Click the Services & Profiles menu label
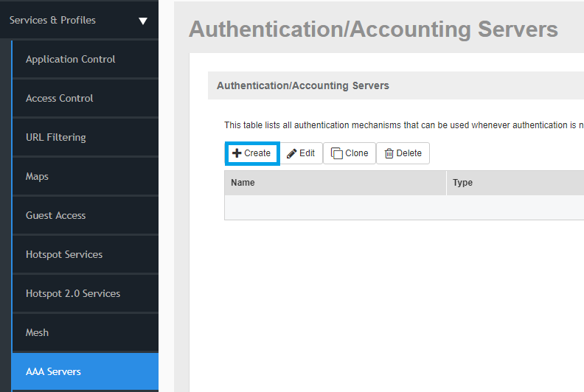The height and width of the screenshot is (392, 584). point(52,21)
